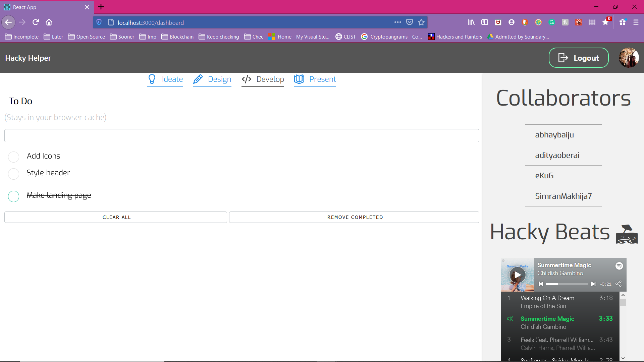The image size is (644, 362).
Task: Uncheck Make landing page task
Action: pos(13,196)
